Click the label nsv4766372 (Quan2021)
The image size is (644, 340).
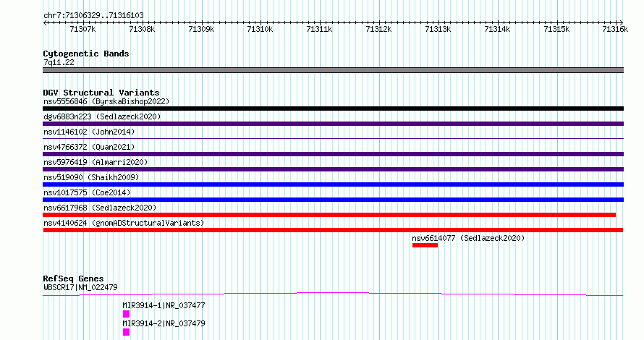[x=89, y=147]
